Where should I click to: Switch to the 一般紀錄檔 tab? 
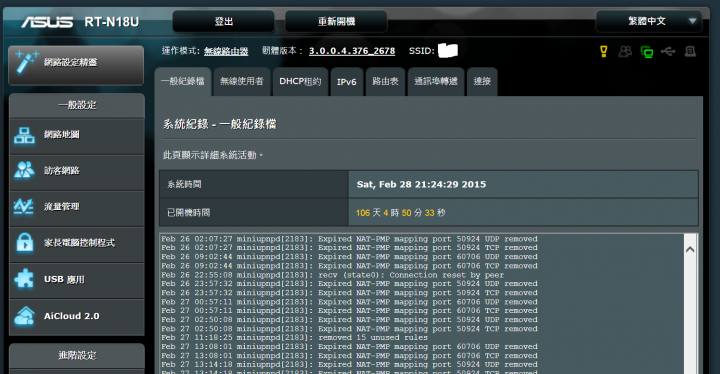coord(183,82)
